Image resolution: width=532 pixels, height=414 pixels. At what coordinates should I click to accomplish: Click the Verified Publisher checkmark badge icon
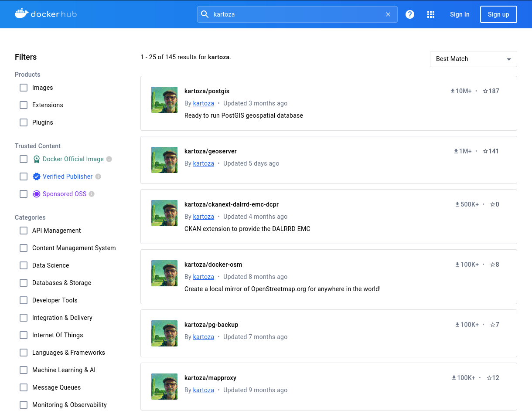tap(37, 176)
